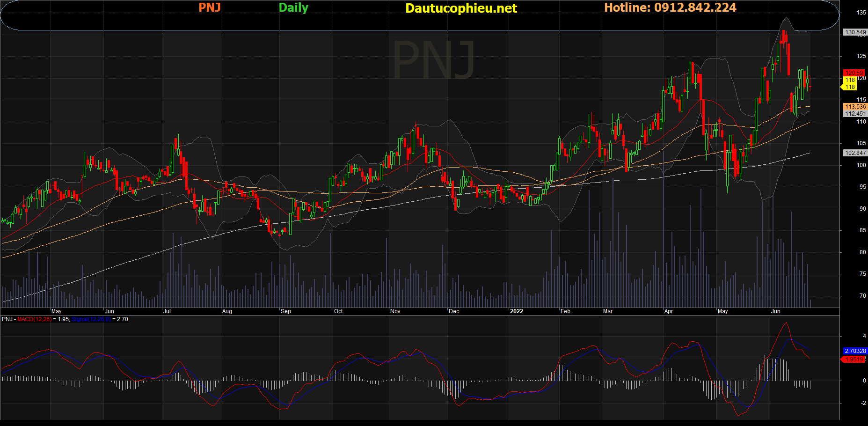
Task: Click the Hotline 0912.842.224 text
Action: click(670, 7)
